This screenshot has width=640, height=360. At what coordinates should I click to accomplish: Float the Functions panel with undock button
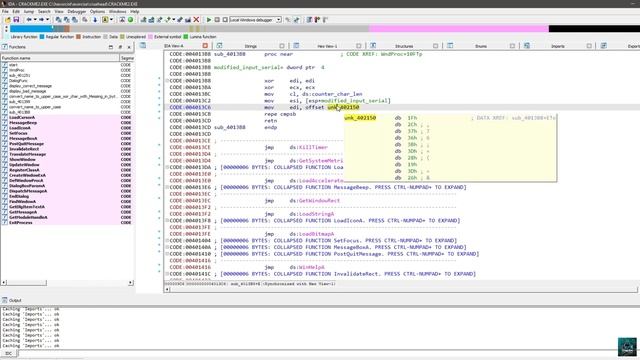(x=111, y=47)
